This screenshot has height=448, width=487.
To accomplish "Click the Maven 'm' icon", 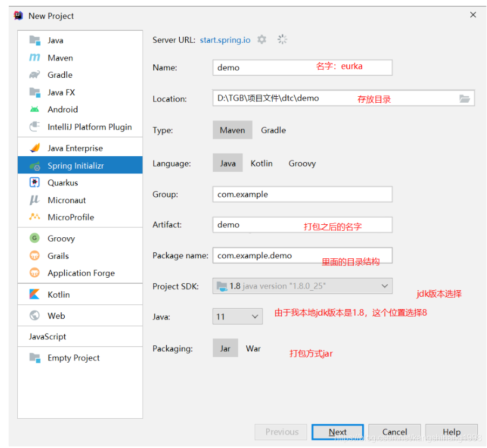I will (x=35, y=57).
